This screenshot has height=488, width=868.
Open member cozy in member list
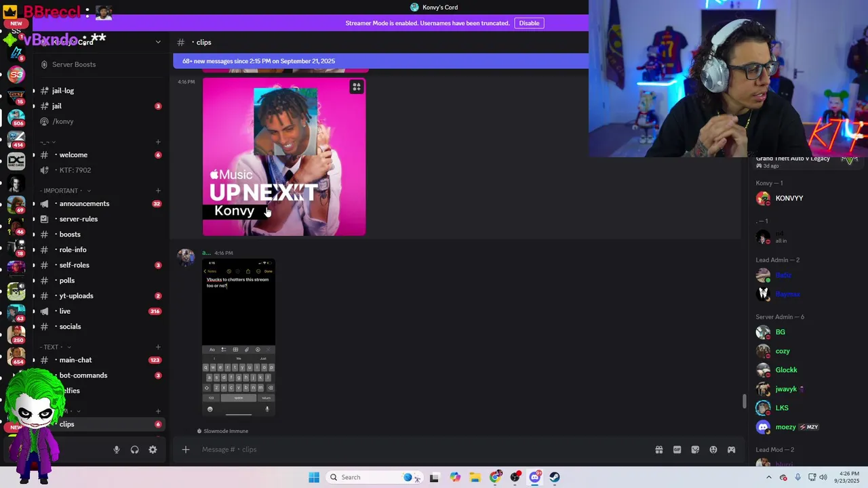tap(807, 351)
